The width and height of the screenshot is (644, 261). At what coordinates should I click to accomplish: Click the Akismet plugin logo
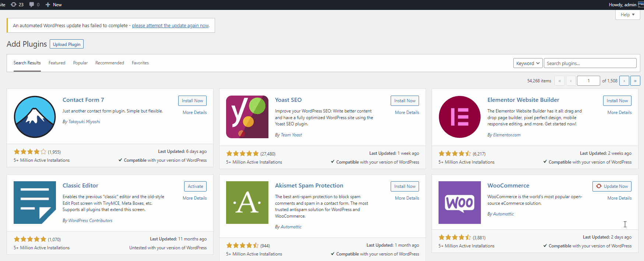coord(247,203)
